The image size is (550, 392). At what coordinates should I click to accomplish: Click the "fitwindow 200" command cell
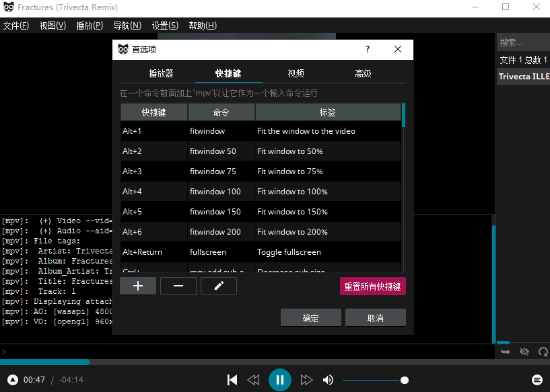[x=221, y=231]
